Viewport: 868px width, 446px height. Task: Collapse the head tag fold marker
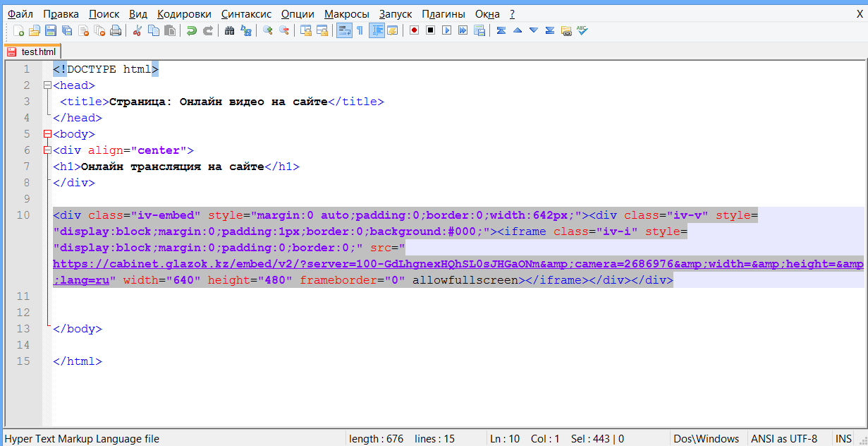47,85
